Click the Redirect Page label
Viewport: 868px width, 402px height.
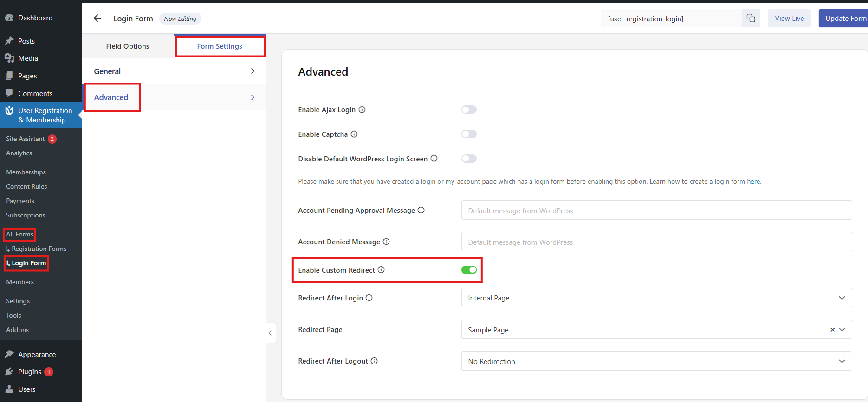point(320,329)
